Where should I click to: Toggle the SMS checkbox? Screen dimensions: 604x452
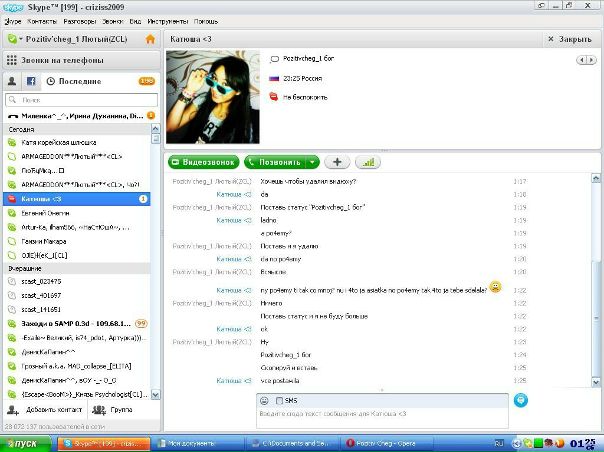(278, 400)
